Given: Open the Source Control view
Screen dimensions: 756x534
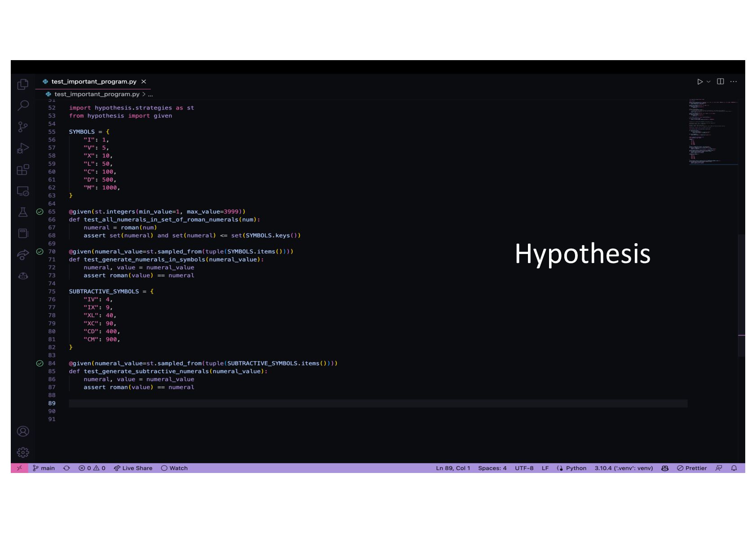Looking at the screenshot, I should point(23,127).
